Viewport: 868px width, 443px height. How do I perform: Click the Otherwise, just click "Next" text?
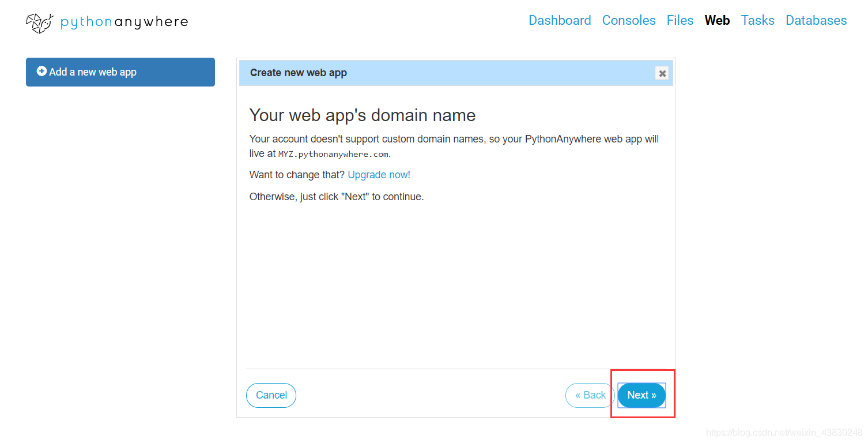[337, 197]
